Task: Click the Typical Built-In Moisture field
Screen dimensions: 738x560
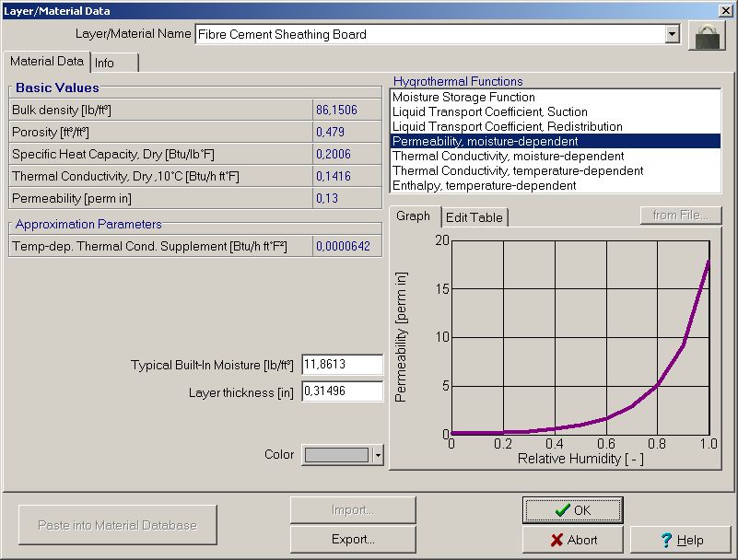Action: click(x=343, y=364)
